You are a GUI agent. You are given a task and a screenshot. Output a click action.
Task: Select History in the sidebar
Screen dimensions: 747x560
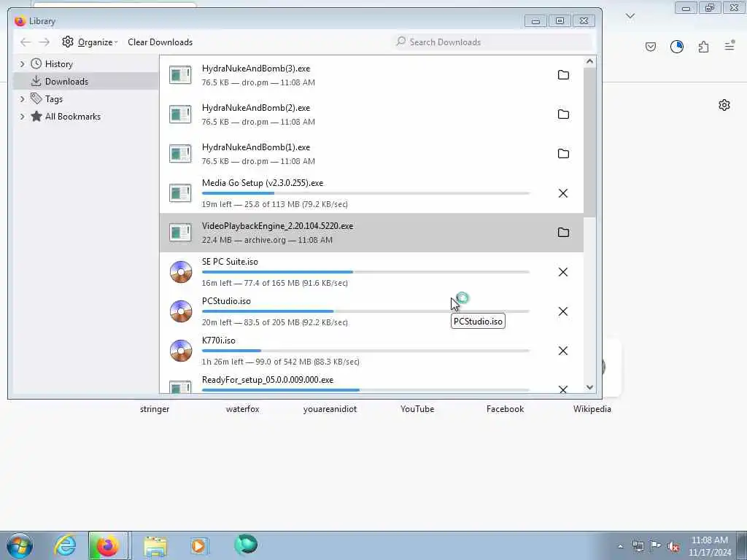point(86,64)
